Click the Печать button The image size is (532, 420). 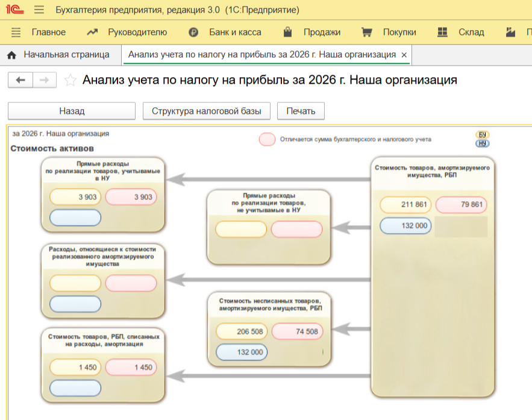[x=301, y=111]
